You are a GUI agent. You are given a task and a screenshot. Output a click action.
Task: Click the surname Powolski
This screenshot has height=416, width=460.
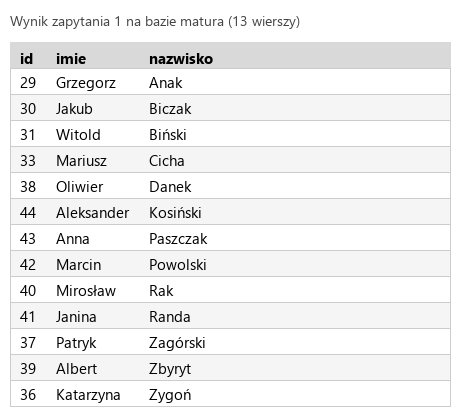tap(178, 265)
